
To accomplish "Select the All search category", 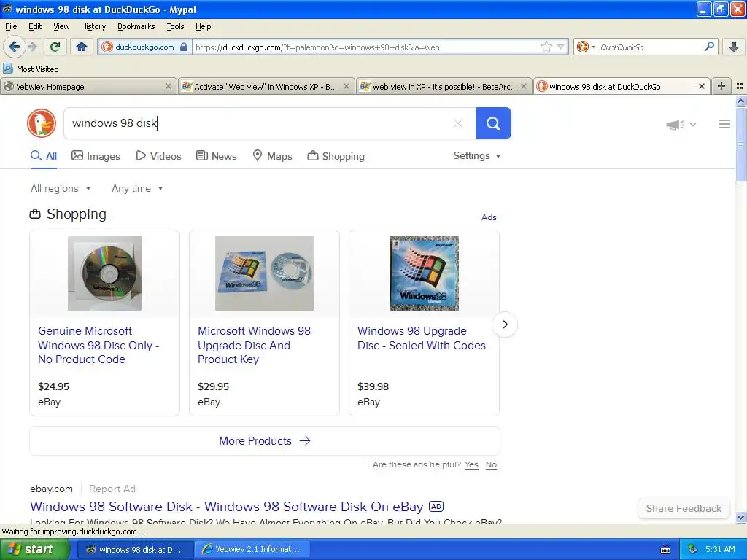I will point(44,156).
